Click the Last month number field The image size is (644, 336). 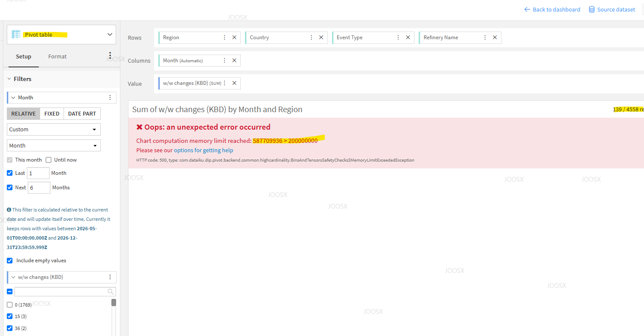tap(38, 173)
